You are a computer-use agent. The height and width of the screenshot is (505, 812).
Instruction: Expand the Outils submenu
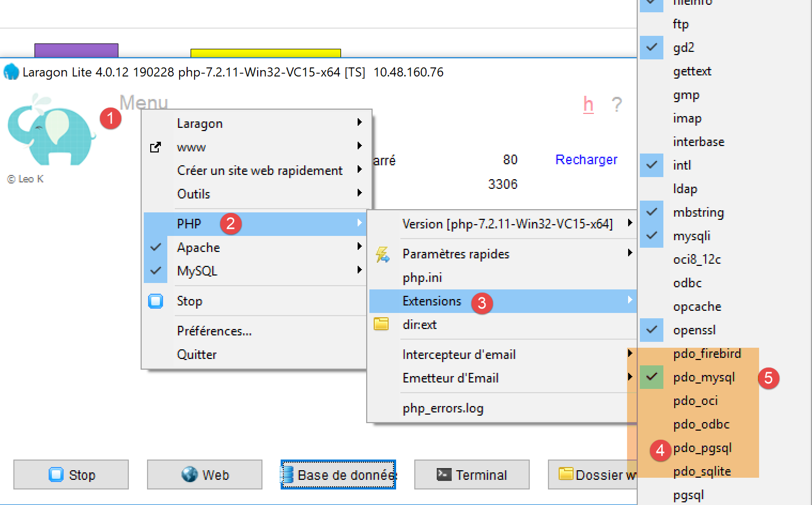click(x=194, y=194)
